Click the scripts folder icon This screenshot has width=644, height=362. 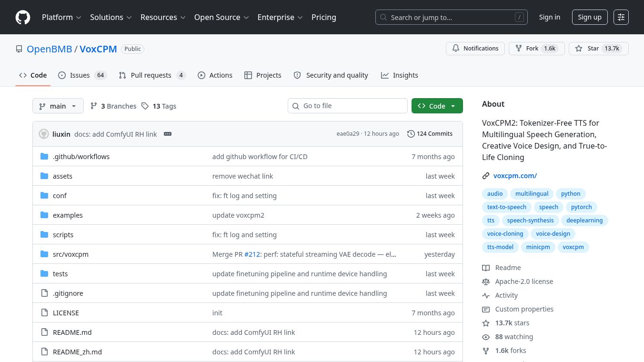pyautogui.click(x=45, y=235)
